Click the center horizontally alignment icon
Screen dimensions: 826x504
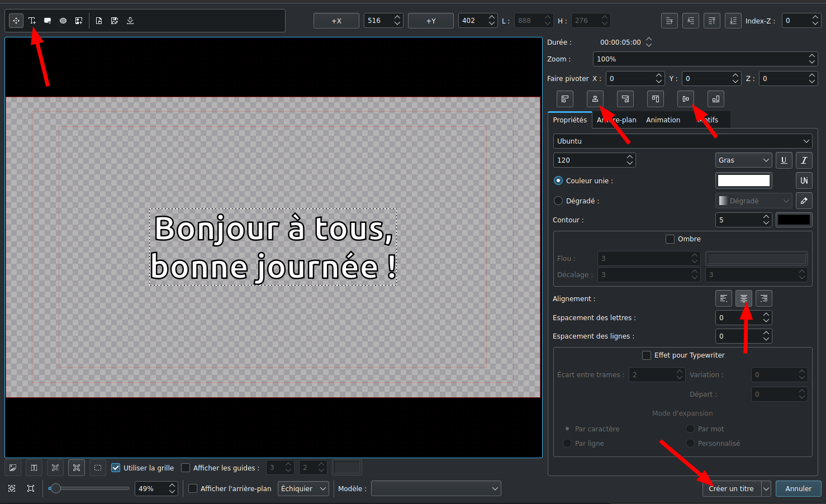click(595, 99)
